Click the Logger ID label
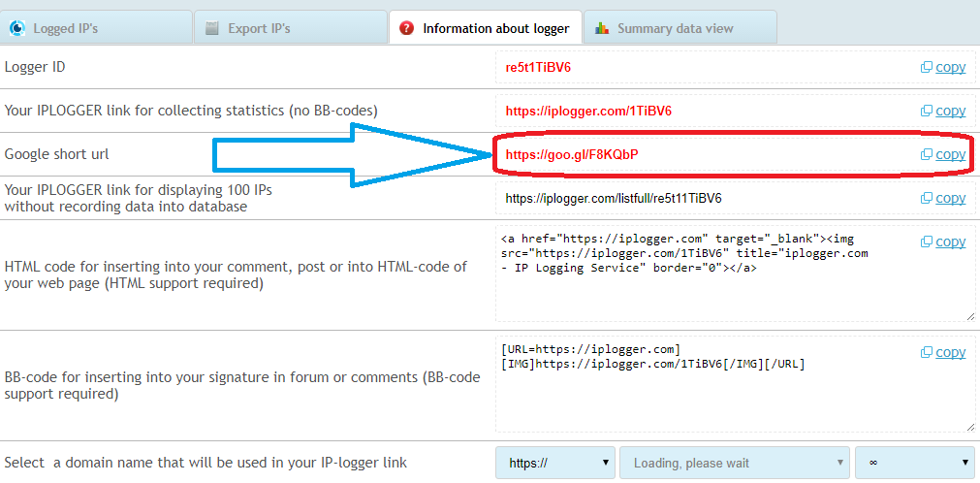Image resolution: width=980 pixels, height=483 pixels. (x=35, y=67)
